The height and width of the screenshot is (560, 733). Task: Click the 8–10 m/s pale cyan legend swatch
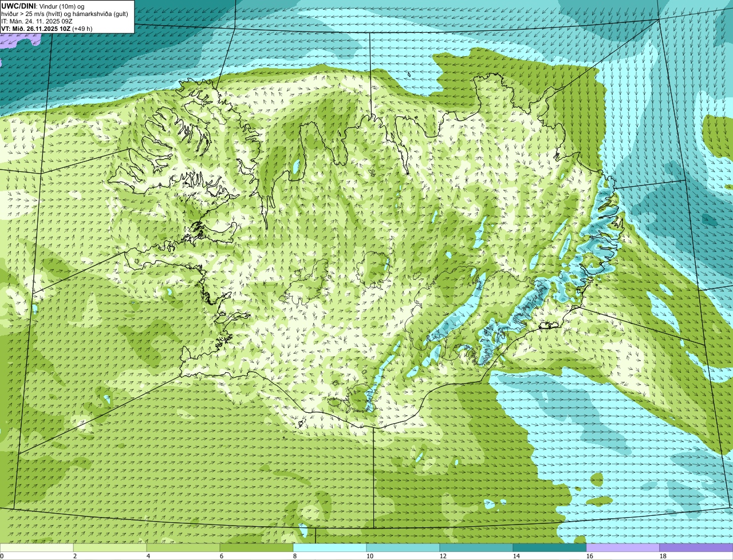coord(330,548)
